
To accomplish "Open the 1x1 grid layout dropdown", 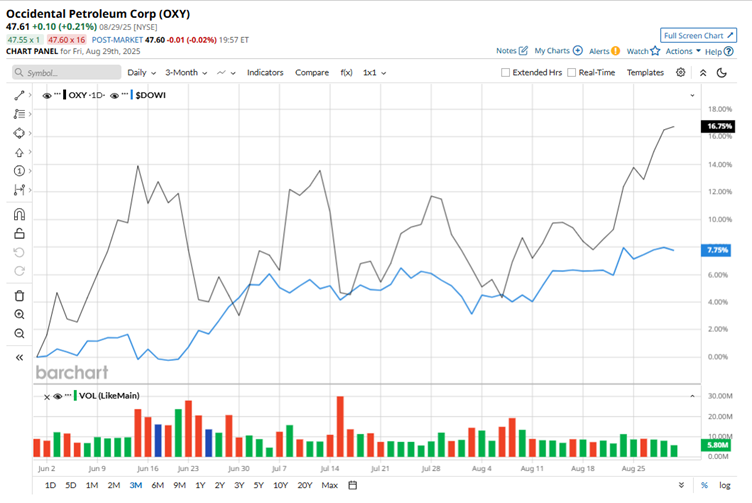I will [374, 72].
